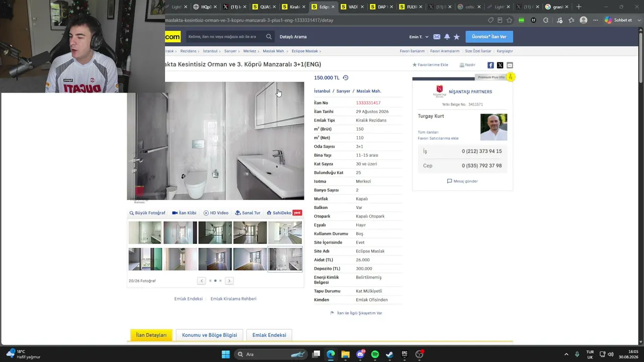Open Tüm İlanları of the agent
644x362 pixels.
tap(428, 132)
